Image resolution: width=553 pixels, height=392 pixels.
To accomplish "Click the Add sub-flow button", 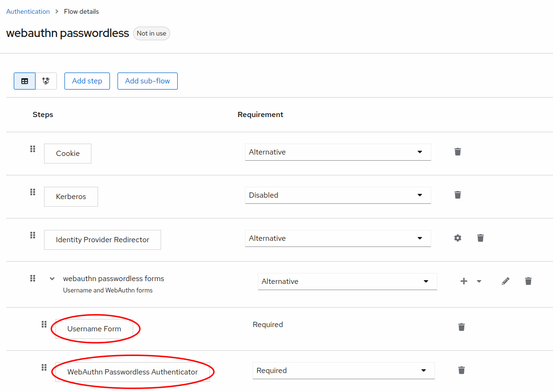I will point(147,81).
